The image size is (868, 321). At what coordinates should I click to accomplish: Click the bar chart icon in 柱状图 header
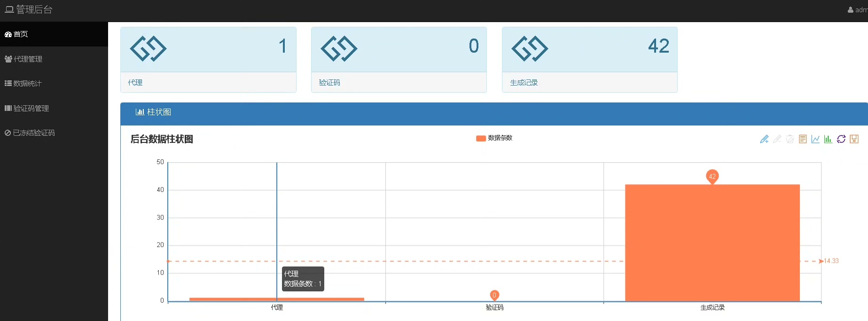tap(140, 112)
